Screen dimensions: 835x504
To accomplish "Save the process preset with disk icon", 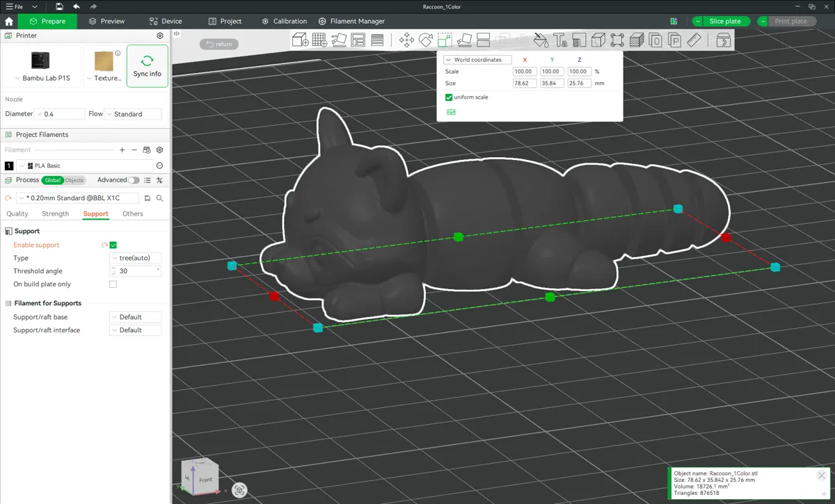I will click(x=148, y=198).
